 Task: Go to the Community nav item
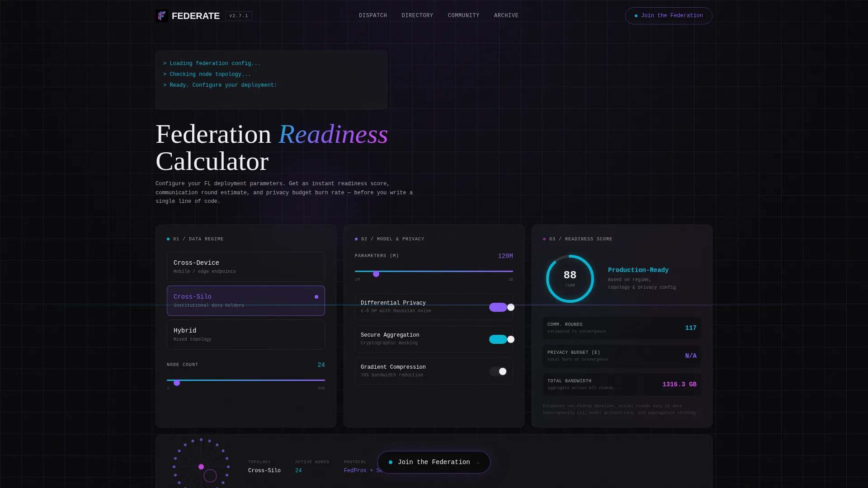[x=463, y=15]
